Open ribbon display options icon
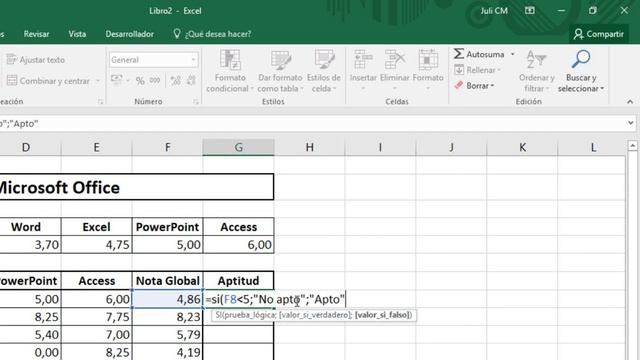Image resolution: width=640 pixels, height=360 pixels. (529, 11)
